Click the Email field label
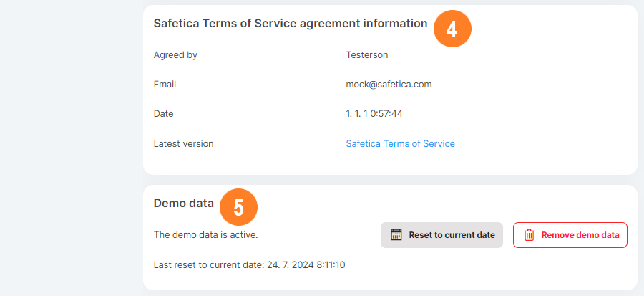Image resolution: width=644 pixels, height=296 pixels. click(x=165, y=84)
